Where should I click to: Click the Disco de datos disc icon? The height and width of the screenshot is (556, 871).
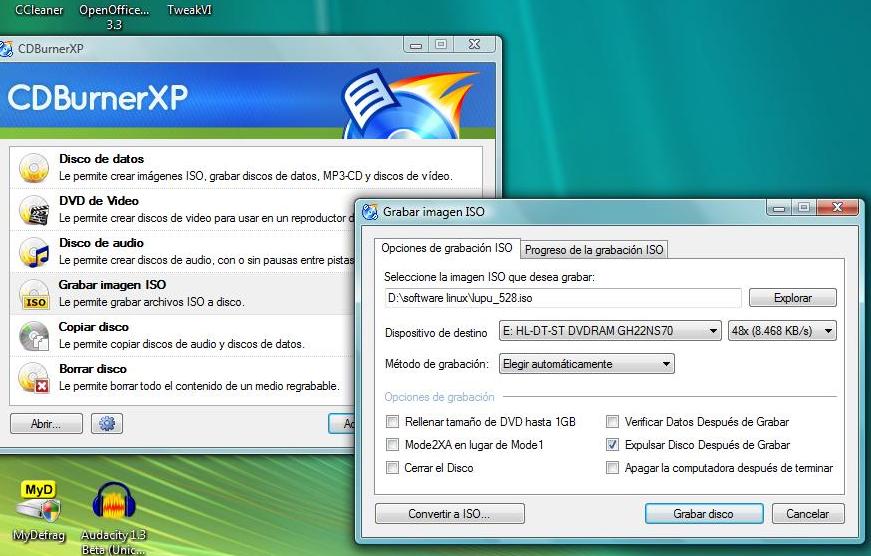coord(34,168)
